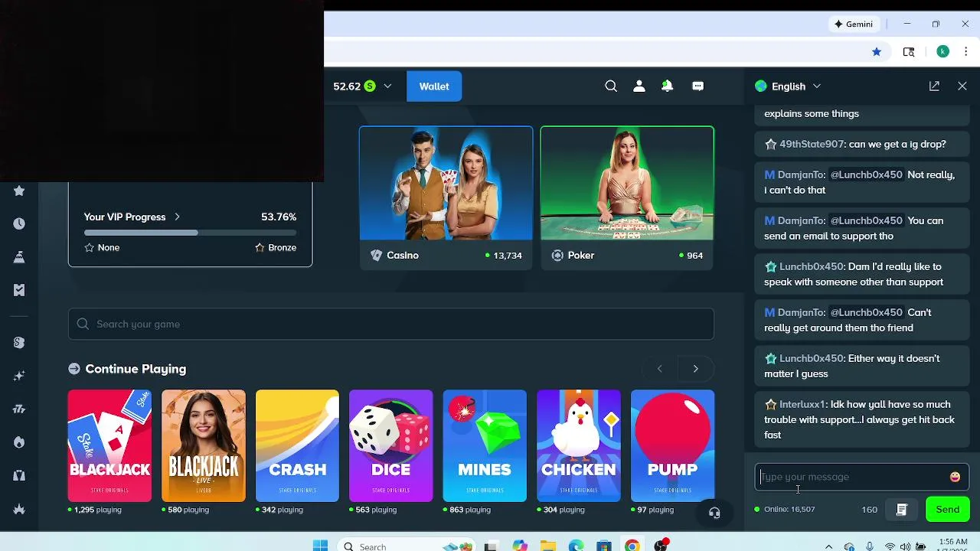Open Challenges mountain icon in sidebar
Viewport: 980px width, 551px height.
(x=19, y=257)
